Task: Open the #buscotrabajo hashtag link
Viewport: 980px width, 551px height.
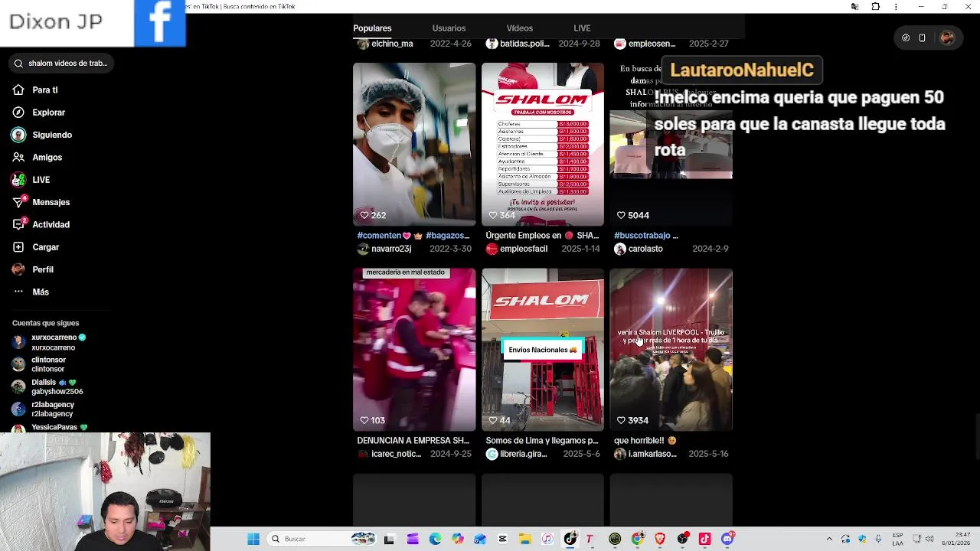Action: click(642, 236)
